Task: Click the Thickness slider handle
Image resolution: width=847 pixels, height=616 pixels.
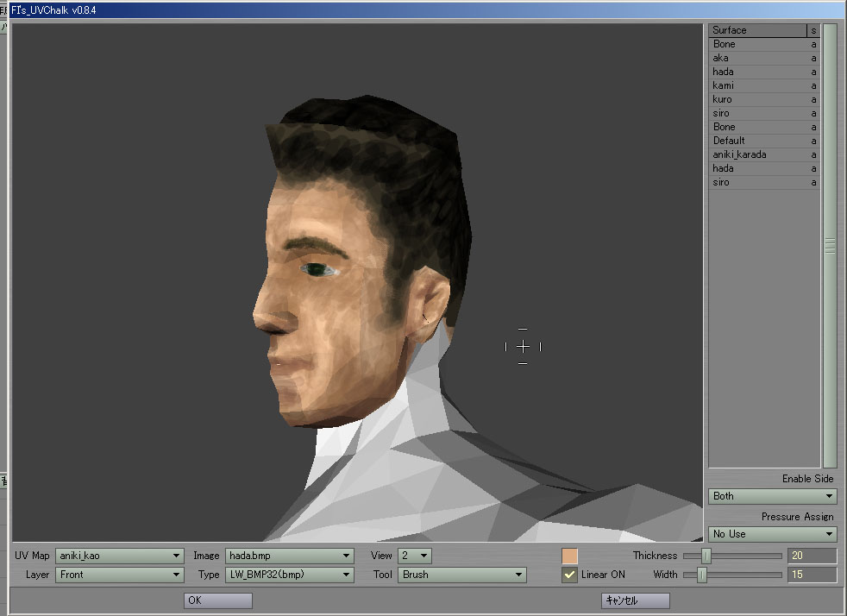Action: pyautogui.click(x=706, y=556)
